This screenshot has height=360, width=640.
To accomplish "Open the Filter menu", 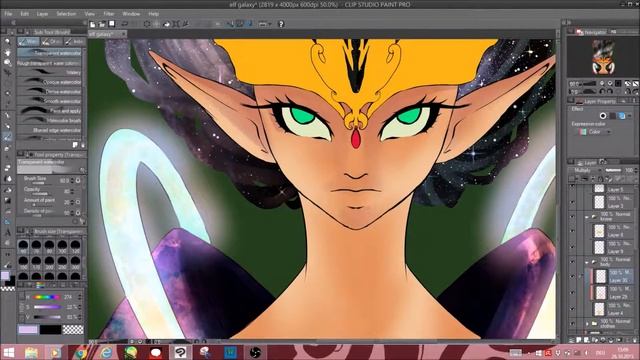I will point(109,14).
